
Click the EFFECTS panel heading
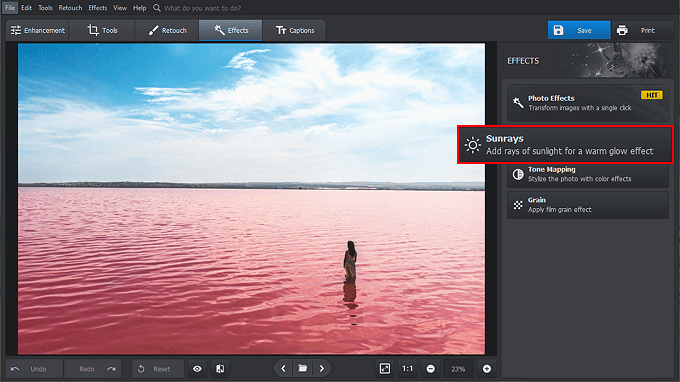523,61
